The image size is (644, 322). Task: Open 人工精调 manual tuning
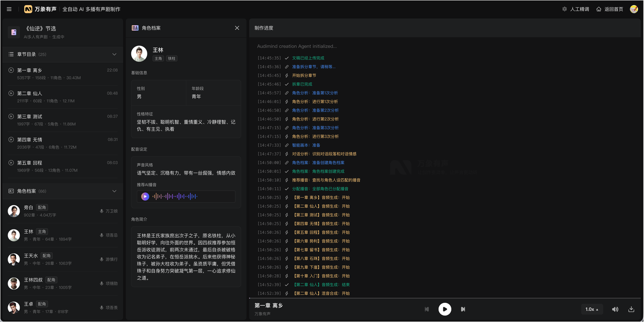point(575,9)
